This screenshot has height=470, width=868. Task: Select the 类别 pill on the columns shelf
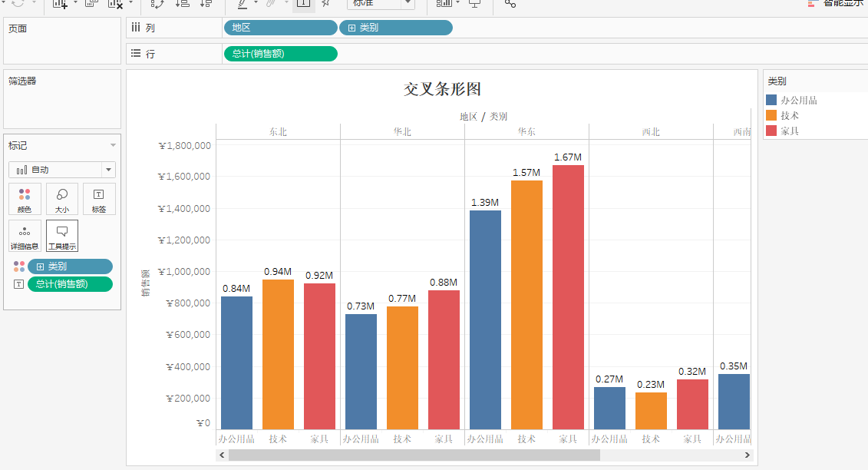pyautogui.click(x=396, y=28)
